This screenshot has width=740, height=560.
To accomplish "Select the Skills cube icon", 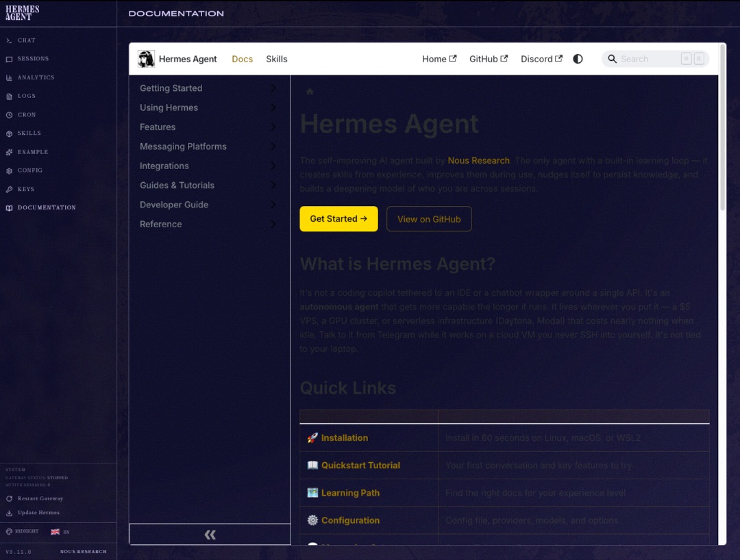I will point(9,133).
